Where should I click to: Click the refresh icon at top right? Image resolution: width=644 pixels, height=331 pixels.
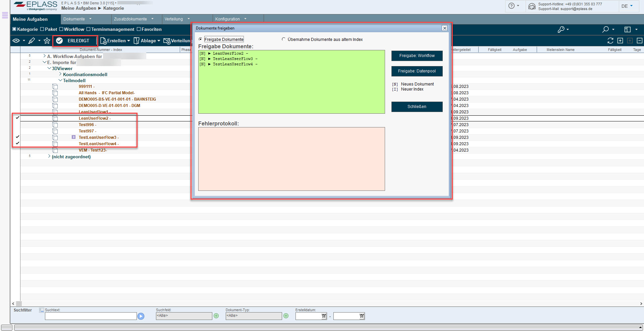610,41
